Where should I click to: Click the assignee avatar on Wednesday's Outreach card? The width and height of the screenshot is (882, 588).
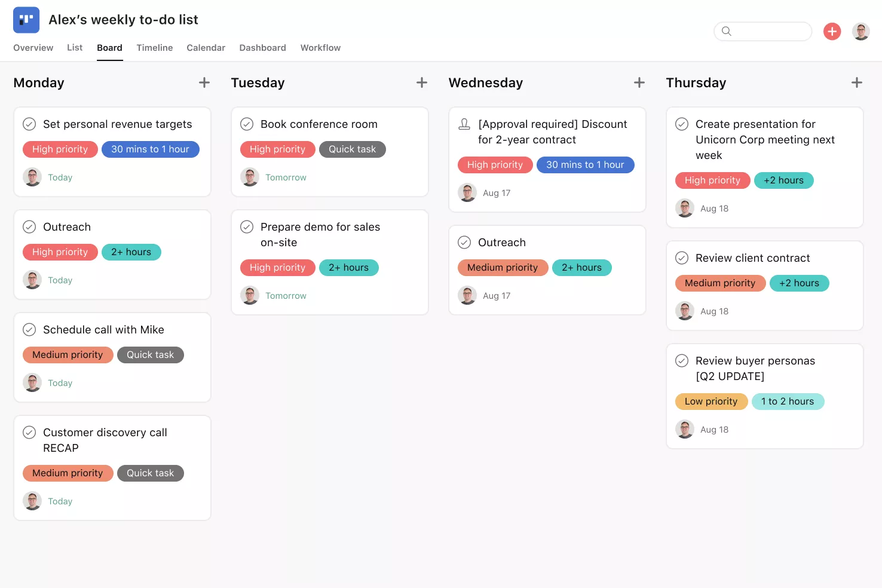click(x=467, y=295)
